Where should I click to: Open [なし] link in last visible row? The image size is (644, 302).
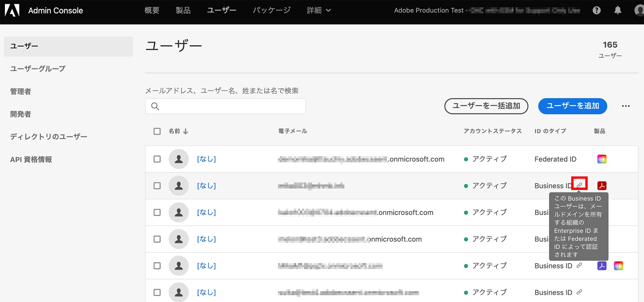click(206, 292)
